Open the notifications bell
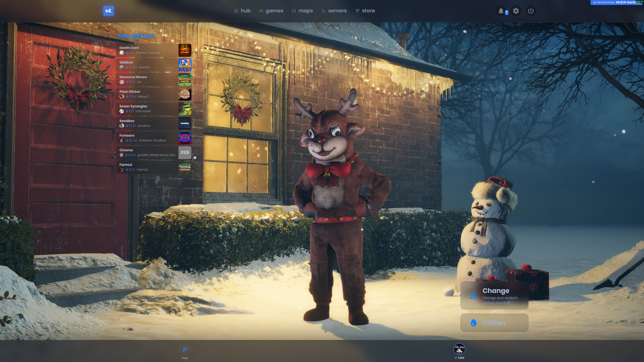 tap(501, 11)
